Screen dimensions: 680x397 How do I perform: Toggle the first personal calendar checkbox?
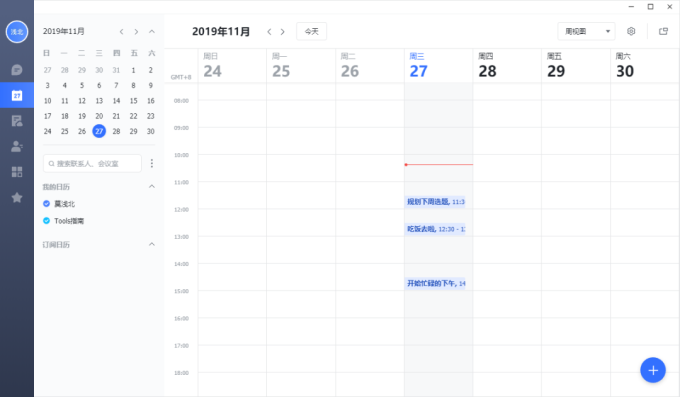(x=46, y=203)
